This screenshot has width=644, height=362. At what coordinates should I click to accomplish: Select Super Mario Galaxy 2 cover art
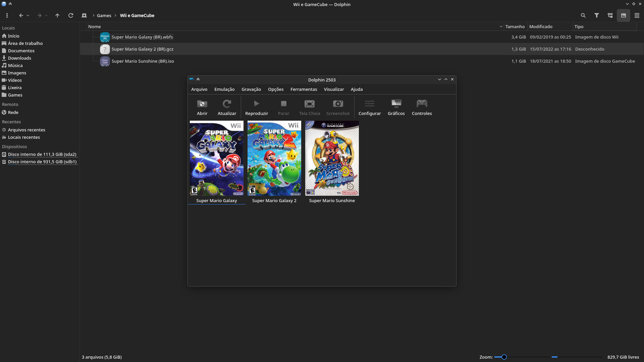pyautogui.click(x=274, y=158)
